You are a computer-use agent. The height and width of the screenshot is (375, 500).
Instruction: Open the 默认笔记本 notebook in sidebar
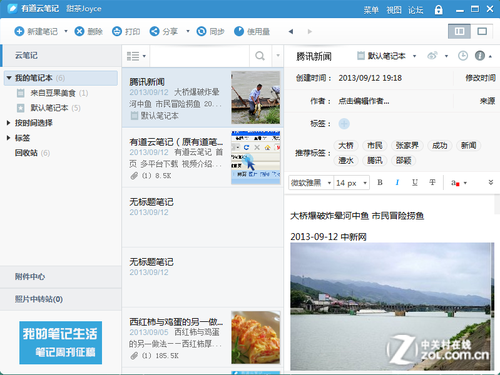pyautogui.click(x=49, y=108)
